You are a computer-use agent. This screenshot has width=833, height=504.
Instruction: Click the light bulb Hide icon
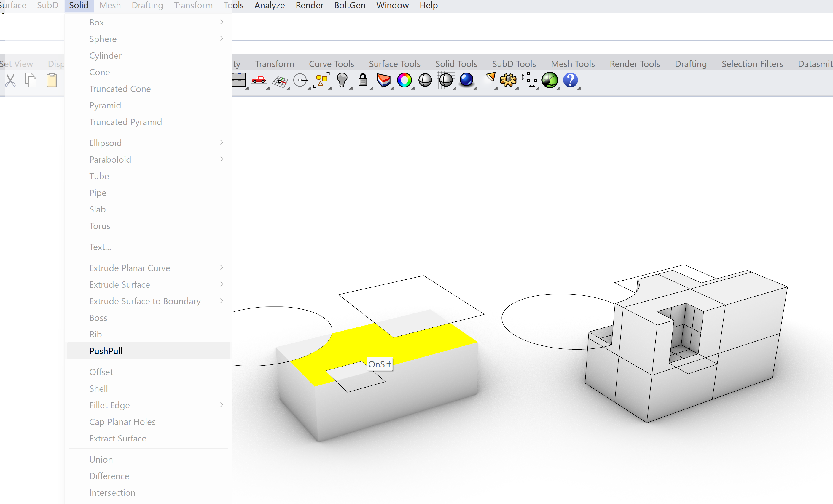point(342,80)
